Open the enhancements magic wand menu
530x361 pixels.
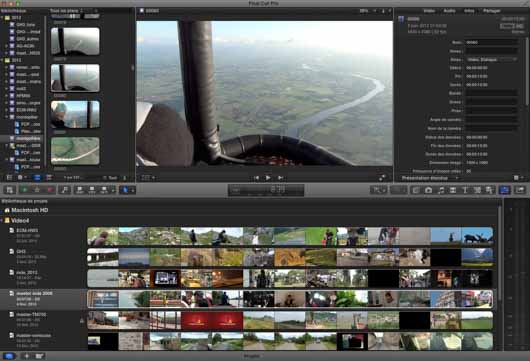[x=398, y=190]
